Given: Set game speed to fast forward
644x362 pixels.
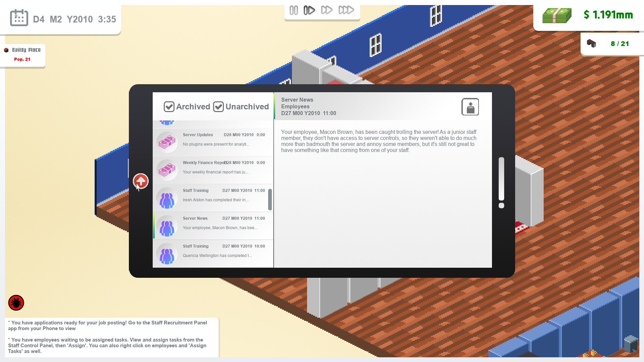Looking at the screenshot, I should tap(327, 10).
